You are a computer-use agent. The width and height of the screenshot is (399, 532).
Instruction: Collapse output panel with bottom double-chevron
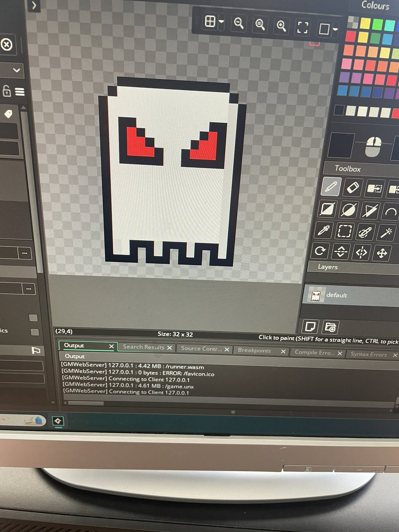(233, 411)
